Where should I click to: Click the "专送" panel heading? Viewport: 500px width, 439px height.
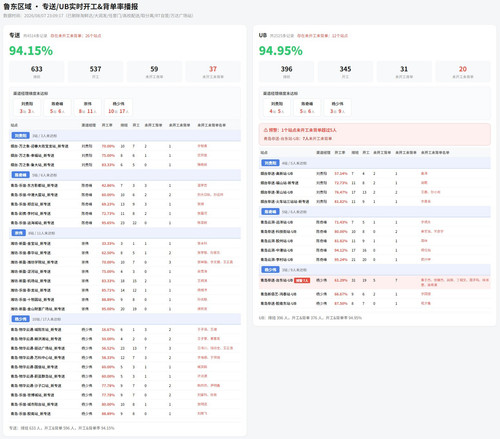(14, 35)
